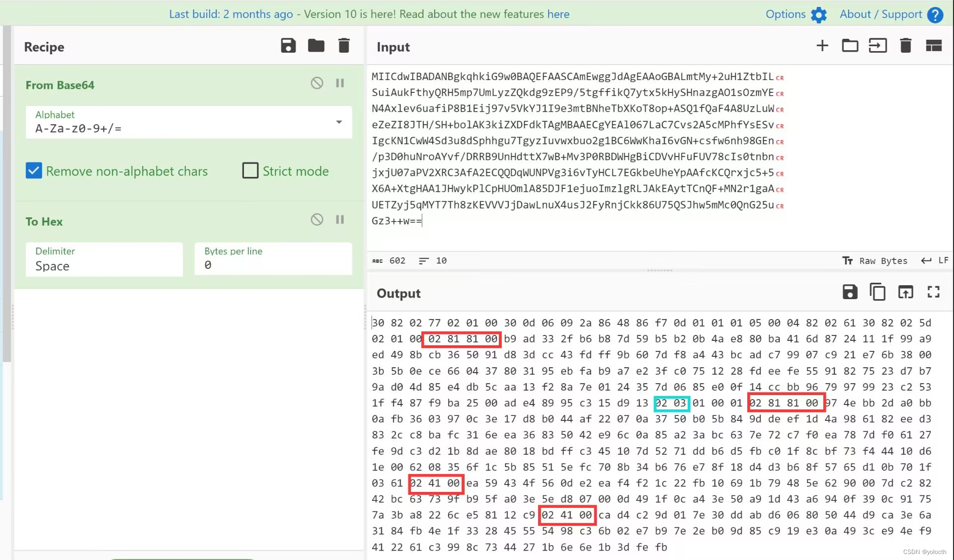Load a recipe via folder icon
The image size is (954, 560).
316,46
